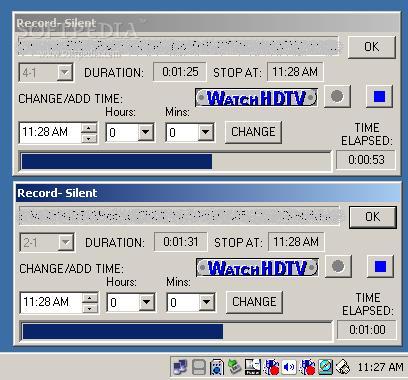Image resolution: width=408 pixels, height=380 pixels.
Task: Click CHANGE in the channel 4-1 window
Action: pyautogui.click(x=253, y=132)
